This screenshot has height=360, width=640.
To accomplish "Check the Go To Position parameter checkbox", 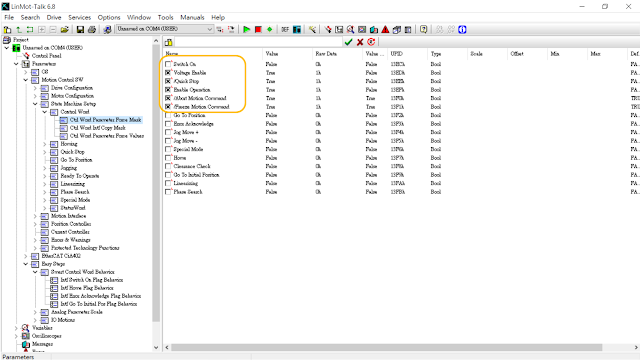I will 168,116.
